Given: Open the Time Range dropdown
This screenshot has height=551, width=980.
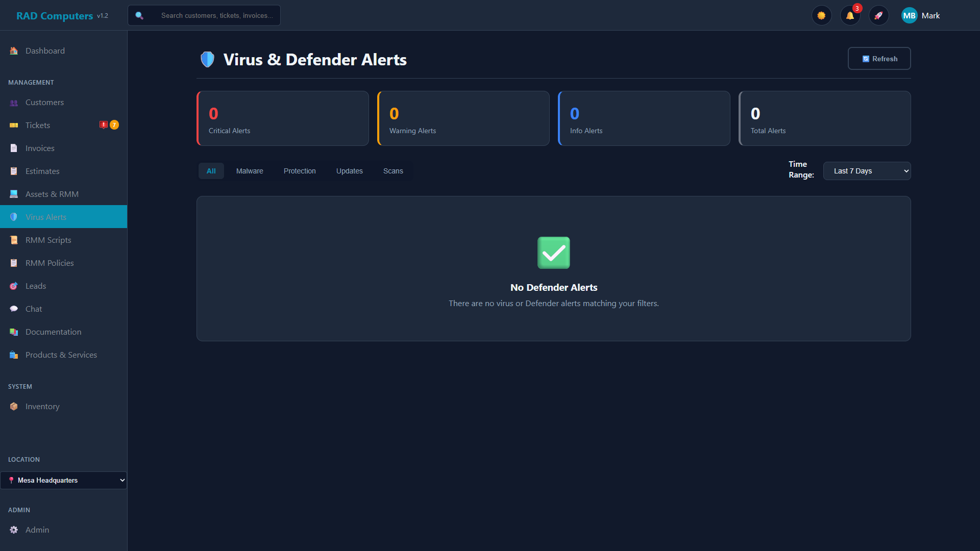Looking at the screenshot, I should (867, 171).
